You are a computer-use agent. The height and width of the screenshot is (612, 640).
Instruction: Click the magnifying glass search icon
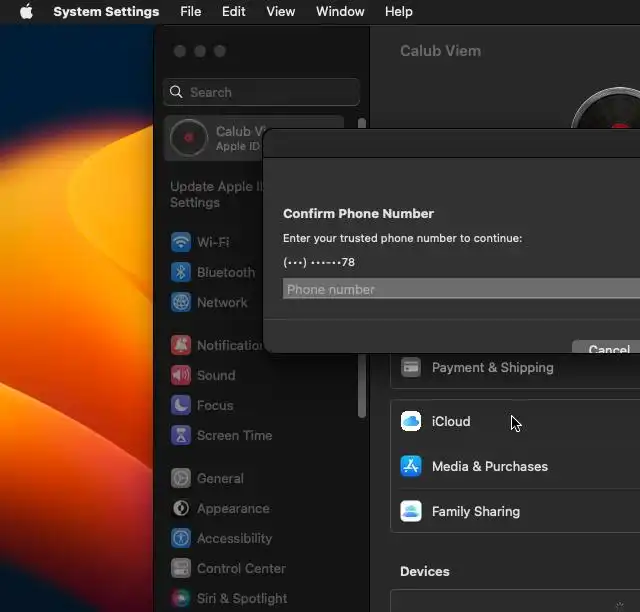[176, 92]
